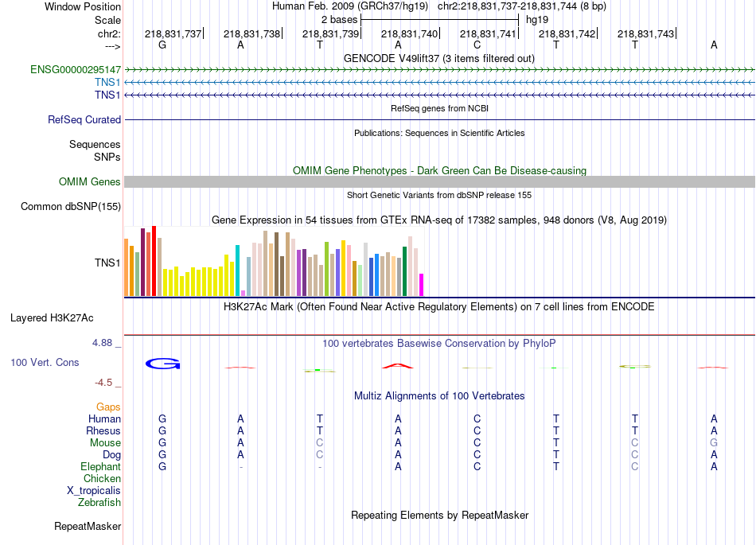Open the GENCODE V49lift37 track title
Viewport: 756px width, 545px height.
coord(438,58)
